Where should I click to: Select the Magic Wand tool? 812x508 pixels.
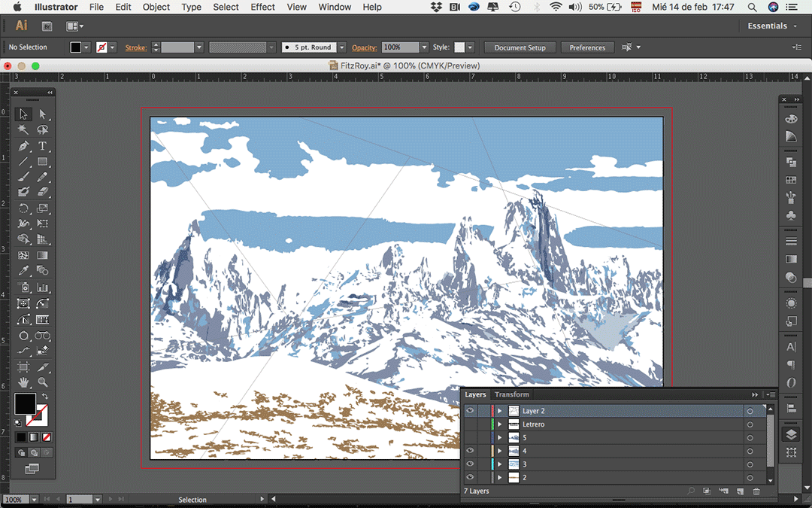[x=23, y=129]
